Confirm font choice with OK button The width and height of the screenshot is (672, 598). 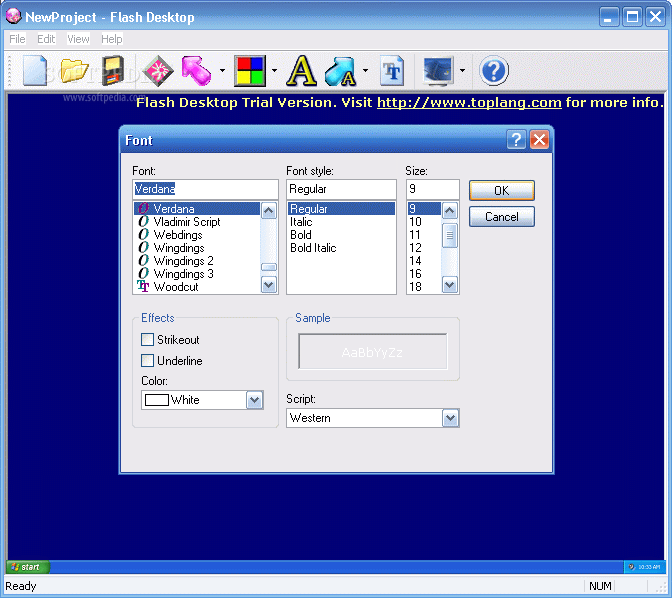point(502,191)
